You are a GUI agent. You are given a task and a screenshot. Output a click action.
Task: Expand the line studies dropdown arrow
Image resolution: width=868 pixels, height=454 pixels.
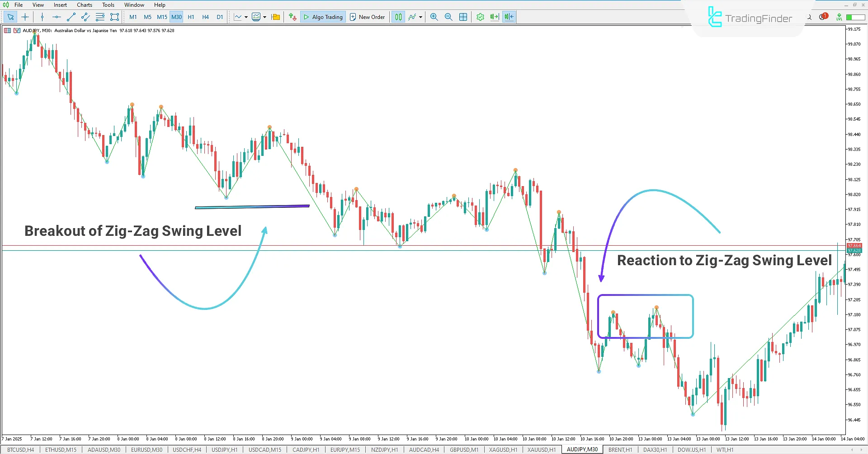click(x=420, y=17)
